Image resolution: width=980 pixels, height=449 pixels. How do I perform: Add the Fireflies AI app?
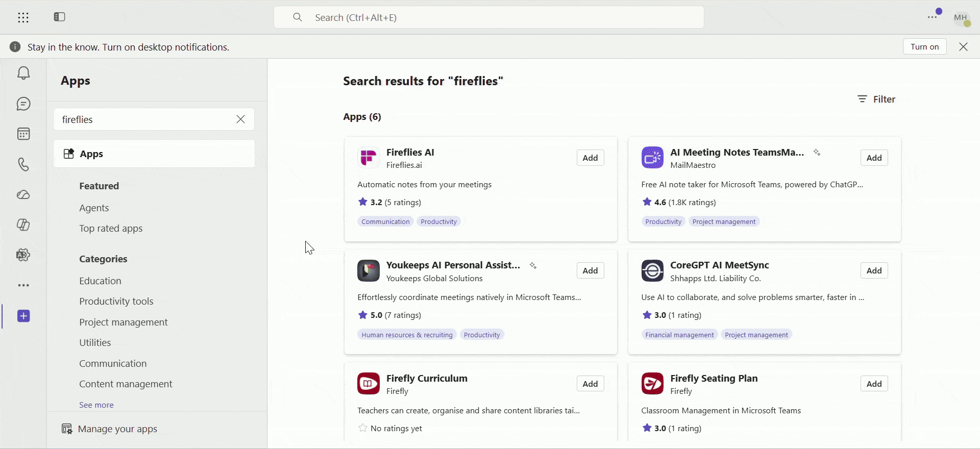pyautogui.click(x=590, y=158)
